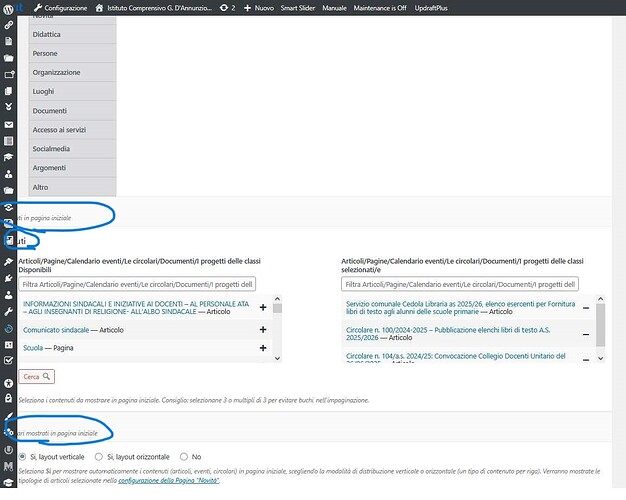This screenshot has width=626, height=500.
Task: Open the updates icon showing 2
Action: 227,7
